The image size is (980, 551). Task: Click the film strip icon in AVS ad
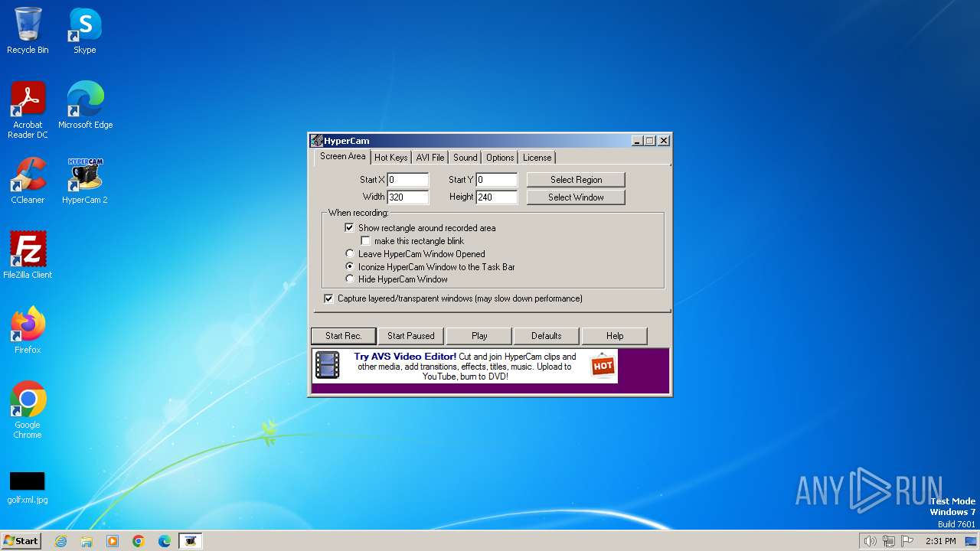point(328,366)
